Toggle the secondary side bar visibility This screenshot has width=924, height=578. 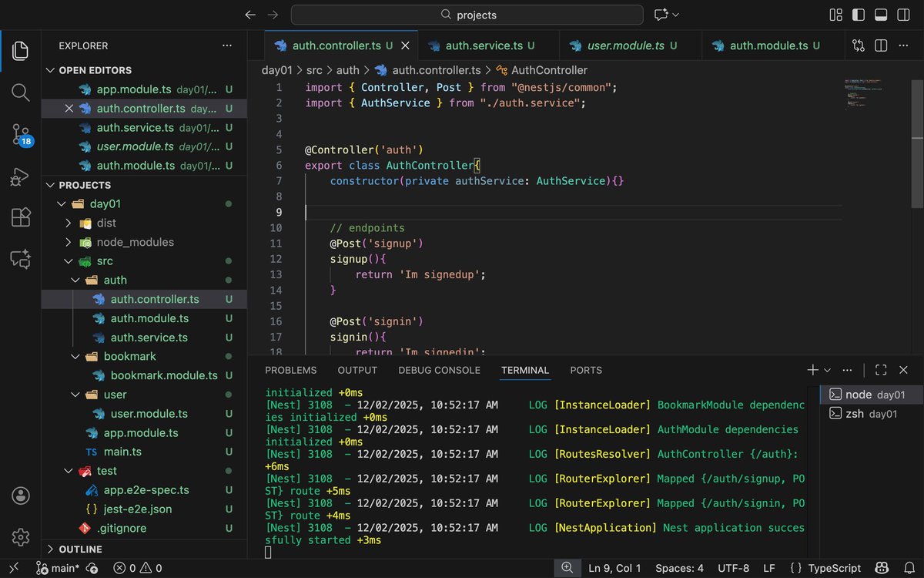(x=902, y=14)
